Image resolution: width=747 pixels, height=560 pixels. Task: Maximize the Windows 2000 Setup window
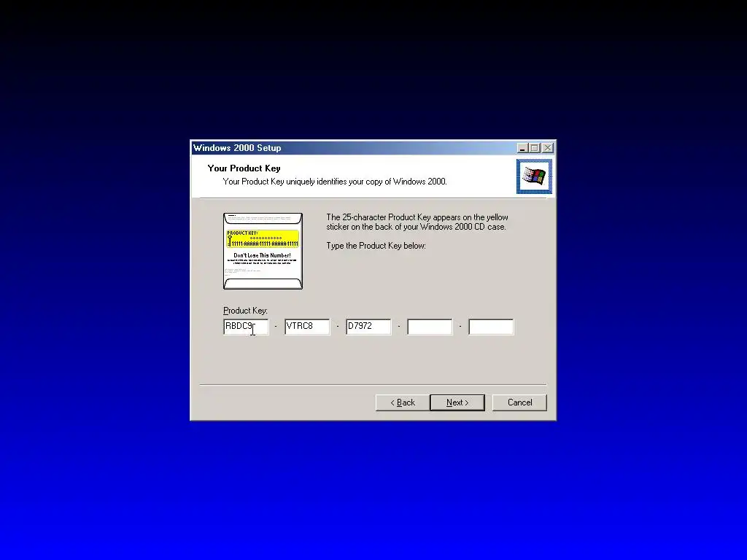pyautogui.click(x=535, y=148)
